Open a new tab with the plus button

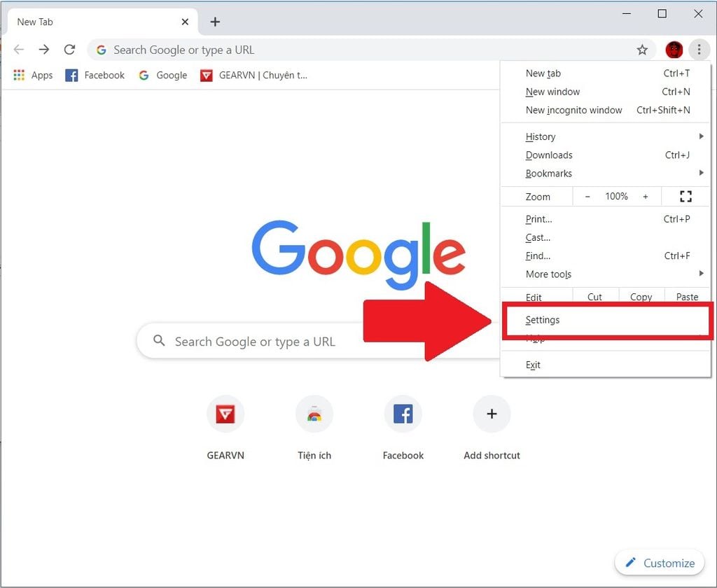pyautogui.click(x=215, y=22)
